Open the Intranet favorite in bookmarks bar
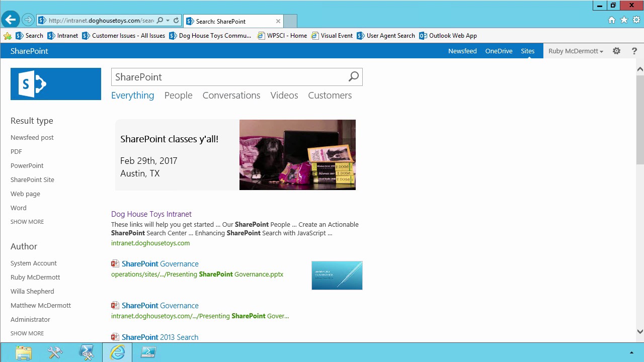This screenshot has height=362, width=644. [x=62, y=36]
